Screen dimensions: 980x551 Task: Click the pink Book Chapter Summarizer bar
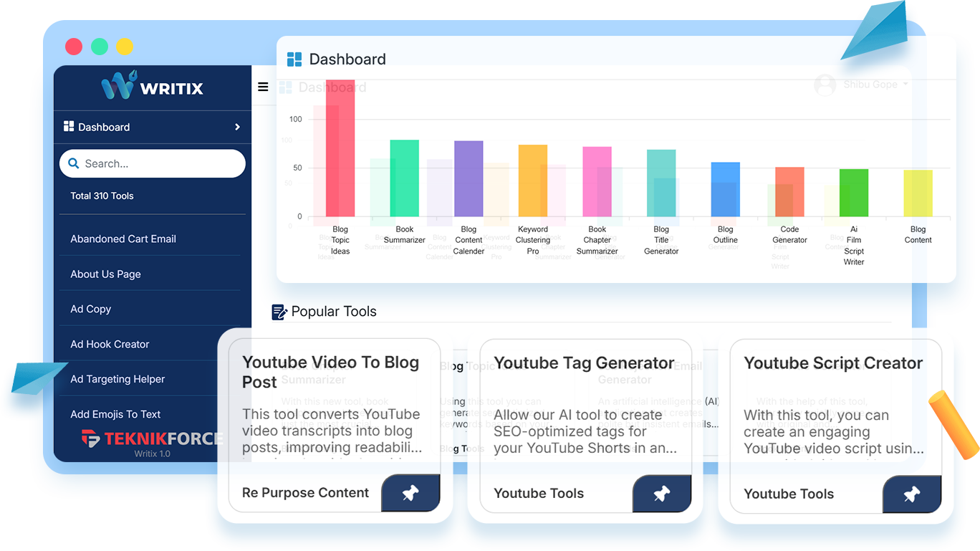tap(597, 181)
